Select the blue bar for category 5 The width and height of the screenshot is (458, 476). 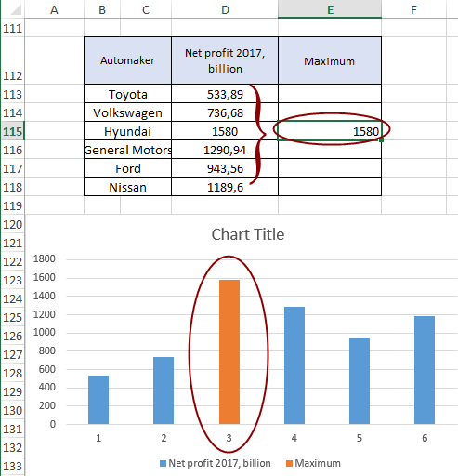[x=360, y=381]
